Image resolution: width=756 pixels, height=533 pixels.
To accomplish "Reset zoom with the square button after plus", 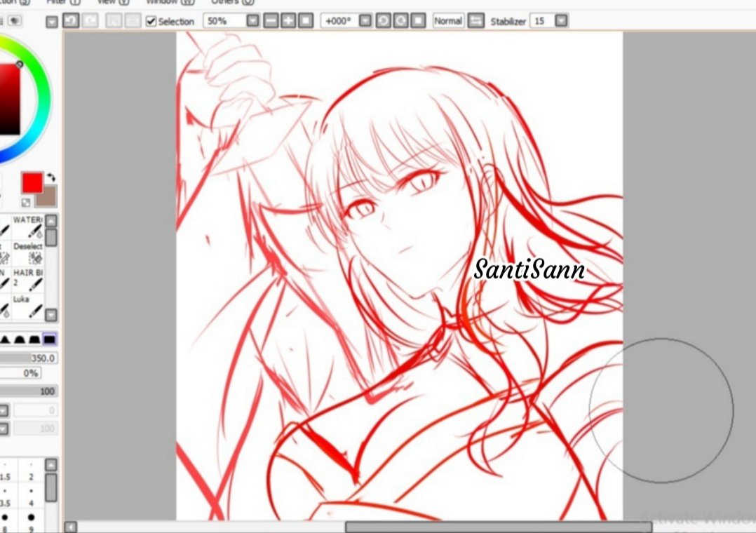I will coord(306,21).
